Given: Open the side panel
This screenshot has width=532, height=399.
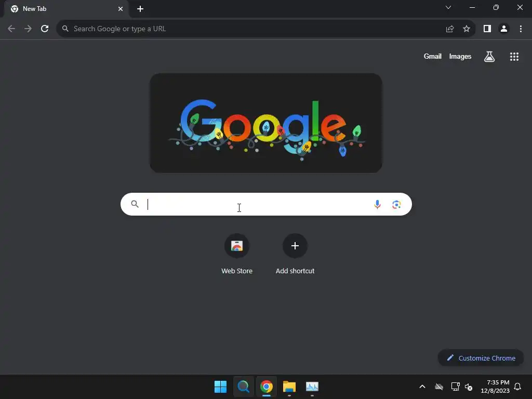Looking at the screenshot, I should 487,29.
